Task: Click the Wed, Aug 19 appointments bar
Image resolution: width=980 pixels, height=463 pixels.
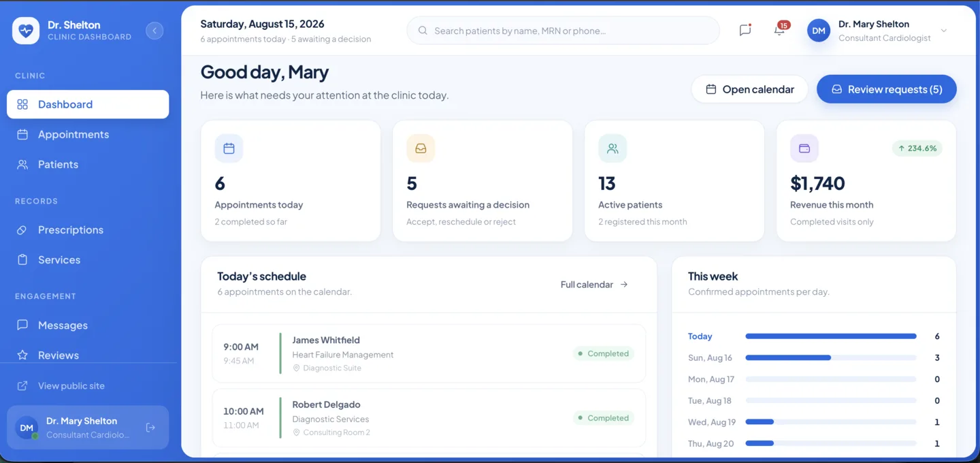Action: [831, 421]
